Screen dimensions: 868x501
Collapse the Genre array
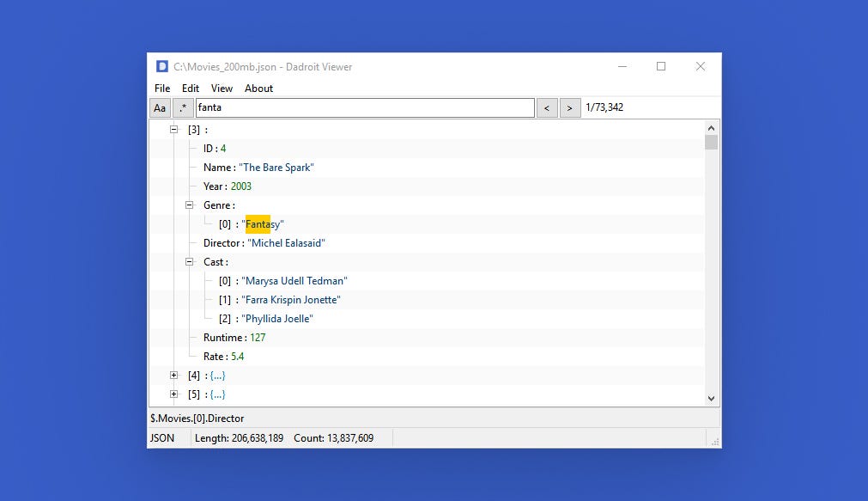(x=188, y=205)
